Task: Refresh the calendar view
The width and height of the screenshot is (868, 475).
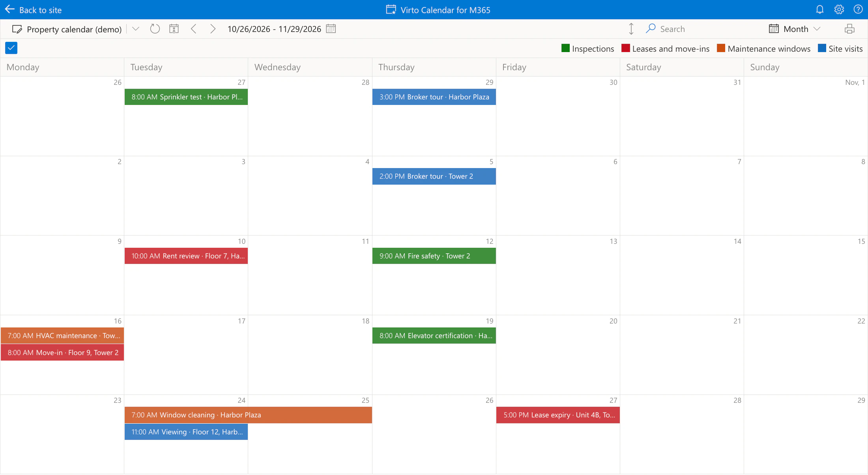Action: coord(155,29)
